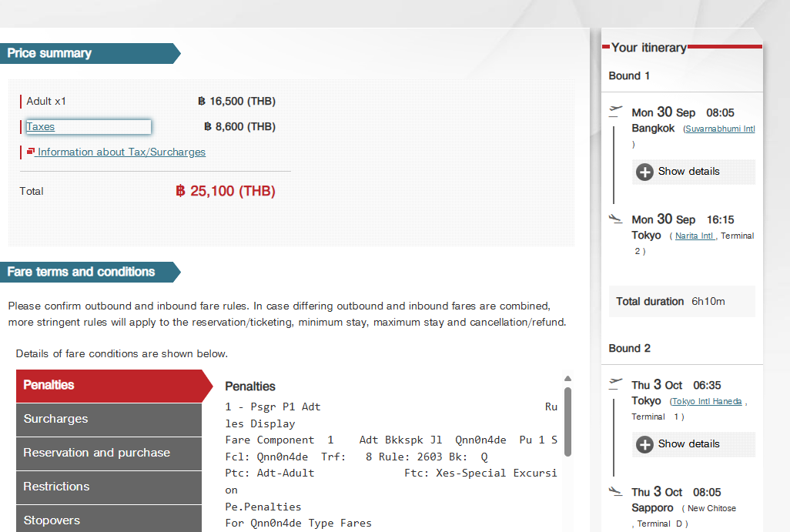Click the red popup icon beside Tax/Surcharges info
Image resolution: width=790 pixels, height=532 pixels.
point(31,151)
